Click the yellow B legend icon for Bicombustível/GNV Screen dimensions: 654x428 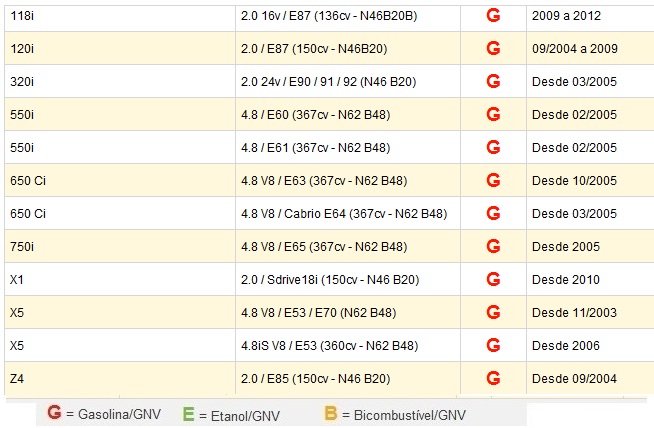(330, 413)
